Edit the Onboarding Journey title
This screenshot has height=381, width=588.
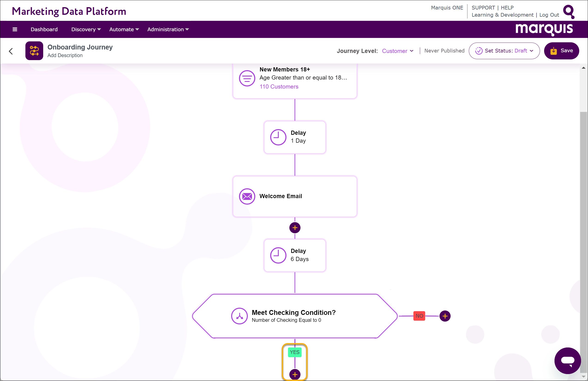tap(80, 47)
